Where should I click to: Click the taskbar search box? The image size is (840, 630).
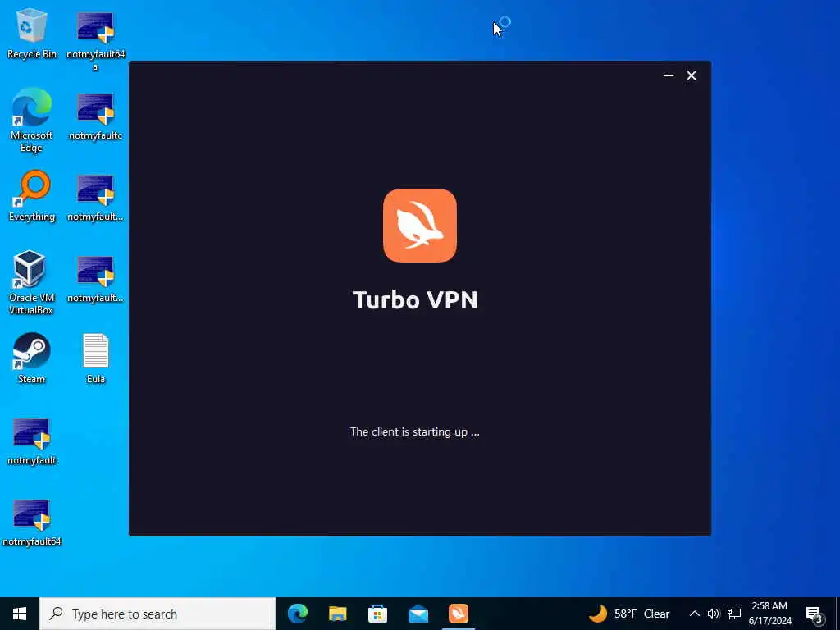click(157, 614)
